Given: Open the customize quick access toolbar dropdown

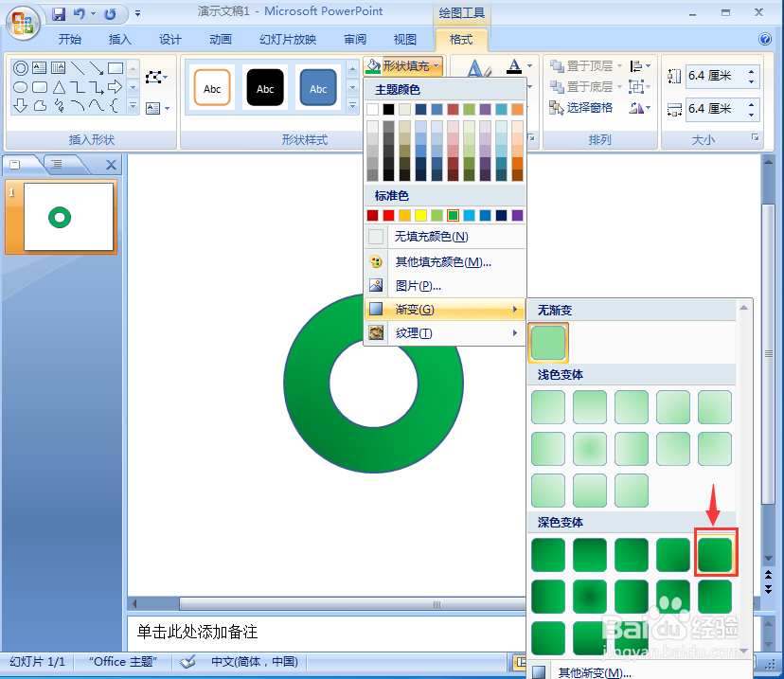Looking at the screenshot, I should [x=137, y=13].
